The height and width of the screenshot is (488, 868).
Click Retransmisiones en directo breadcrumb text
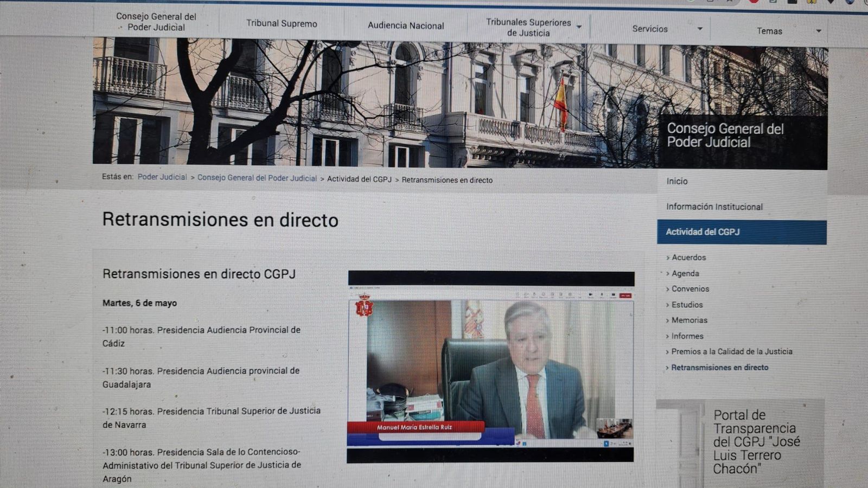pyautogui.click(x=447, y=180)
